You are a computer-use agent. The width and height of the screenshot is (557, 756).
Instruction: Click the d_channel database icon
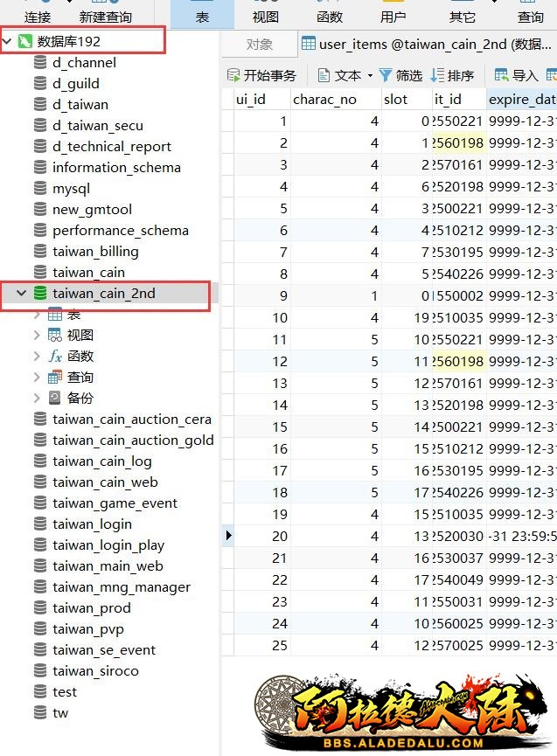coord(39,62)
